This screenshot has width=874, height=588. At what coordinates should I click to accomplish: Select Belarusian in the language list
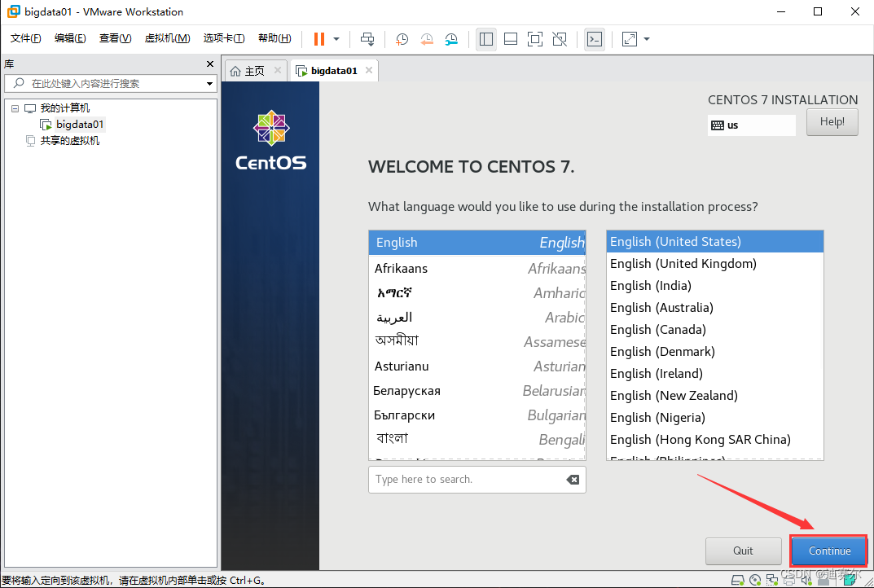[x=477, y=391]
